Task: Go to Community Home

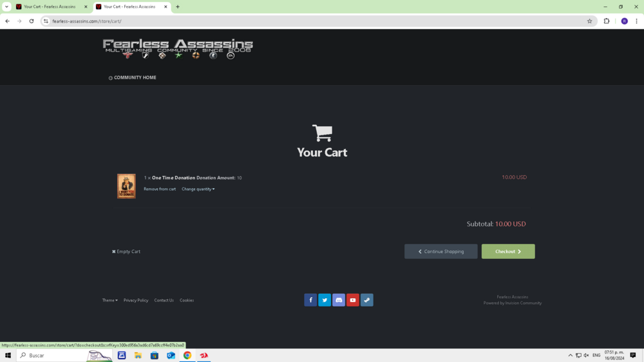Action: coord(132,77)
